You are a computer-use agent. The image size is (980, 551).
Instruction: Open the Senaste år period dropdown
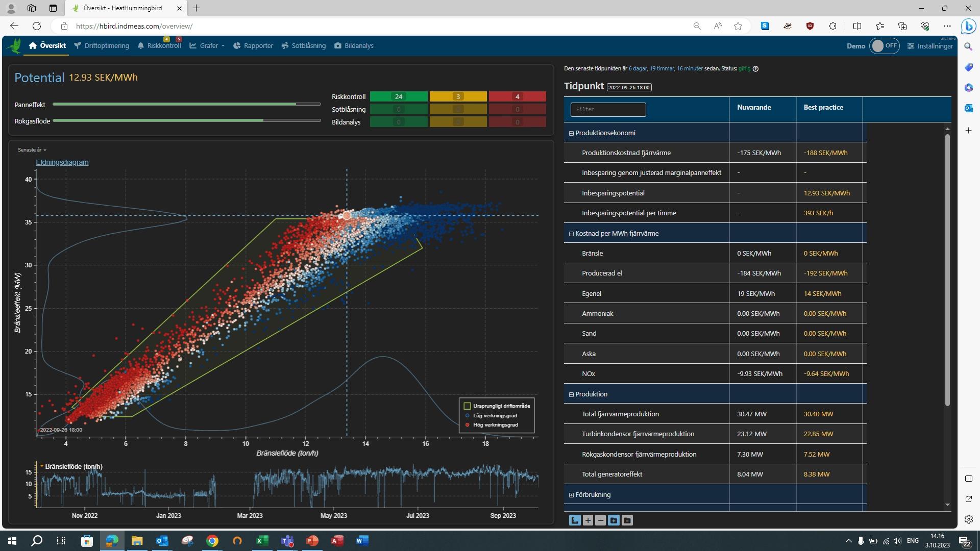point(32,150)
